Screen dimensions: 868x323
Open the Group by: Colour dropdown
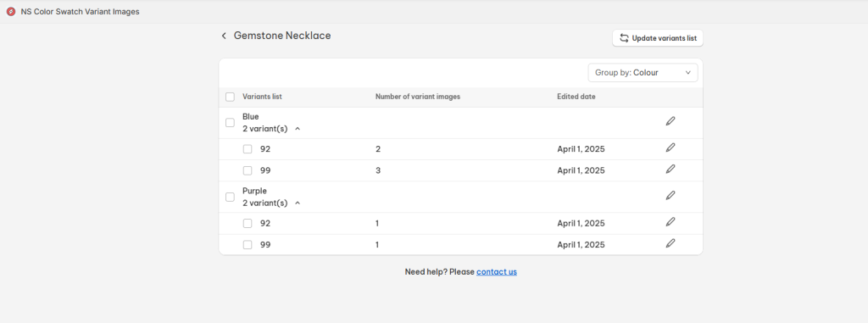point(643,73)
